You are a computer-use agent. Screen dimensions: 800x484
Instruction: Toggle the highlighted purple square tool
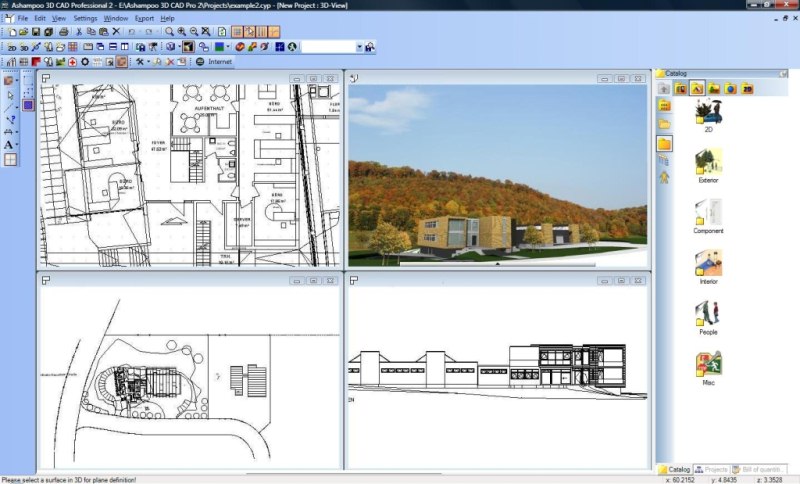click(28, 105)
